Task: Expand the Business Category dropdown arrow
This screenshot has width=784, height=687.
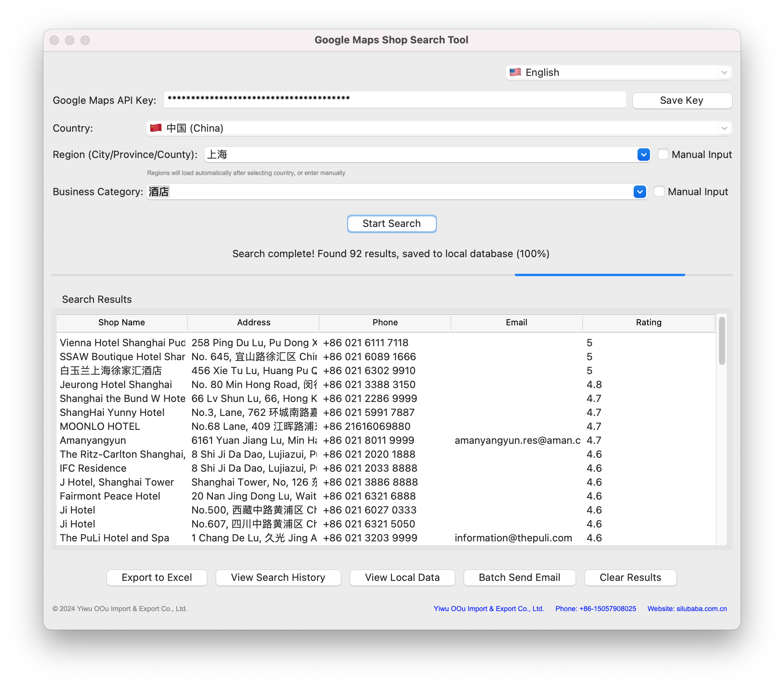Action: 640,192
